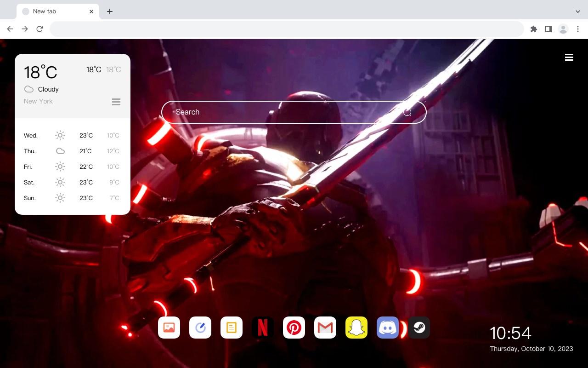Open the browser profile avatar
588x368 pixels.
pyautogui.click(x=563, y=29)
